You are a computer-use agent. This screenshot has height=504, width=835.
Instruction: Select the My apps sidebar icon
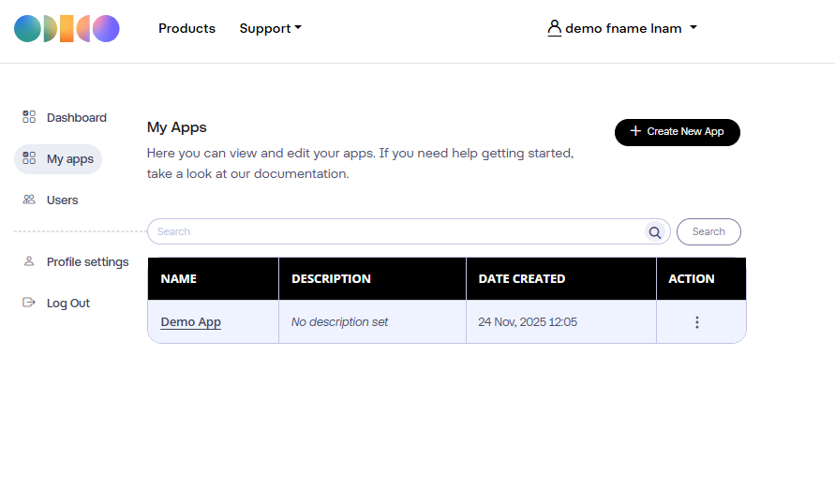pyautogui.click(x=29, y=158)
